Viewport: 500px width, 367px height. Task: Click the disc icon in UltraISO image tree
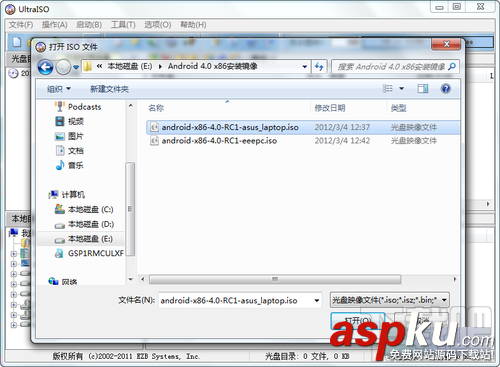(x=13, y=73)
